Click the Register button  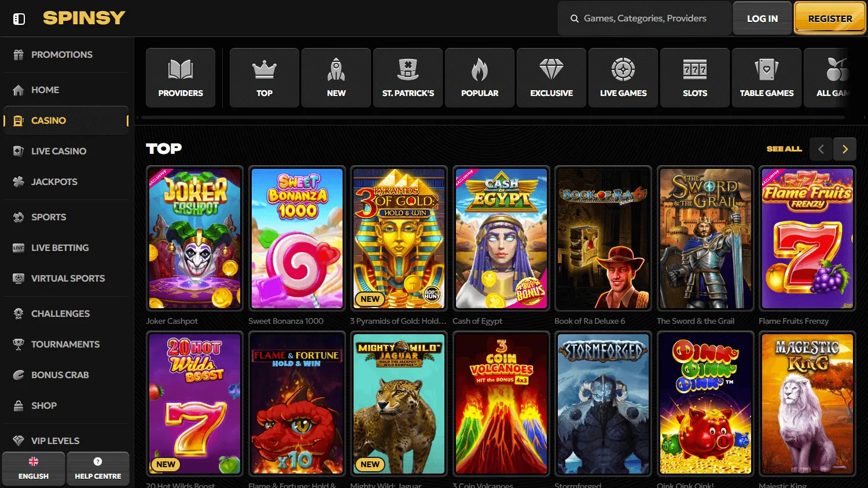point(830,18)
